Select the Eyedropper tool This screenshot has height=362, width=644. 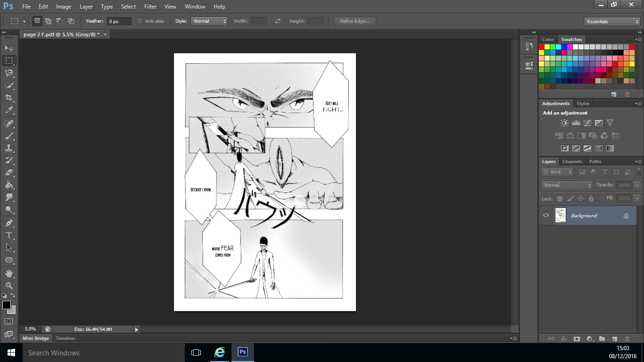9,110
